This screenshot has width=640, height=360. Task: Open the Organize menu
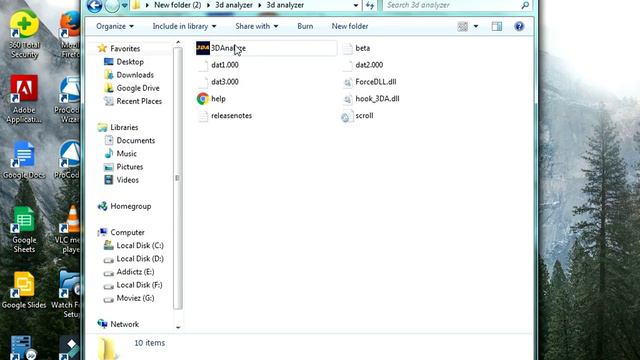115,26
